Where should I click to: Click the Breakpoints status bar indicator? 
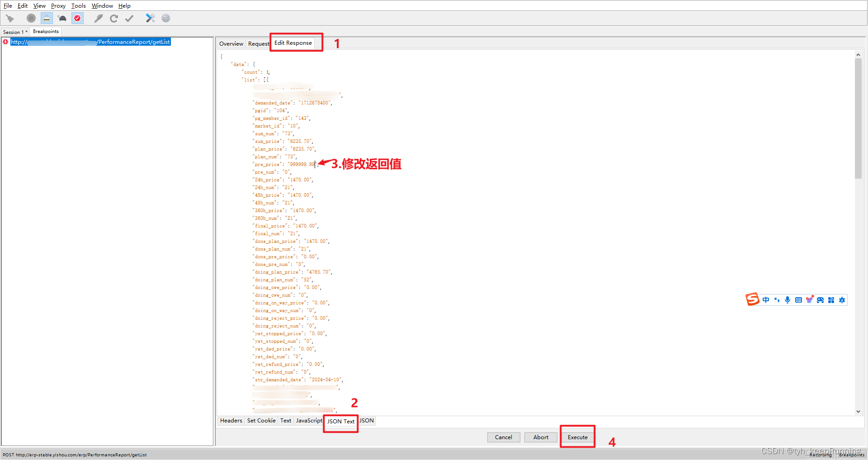click(x=851, y=455)
